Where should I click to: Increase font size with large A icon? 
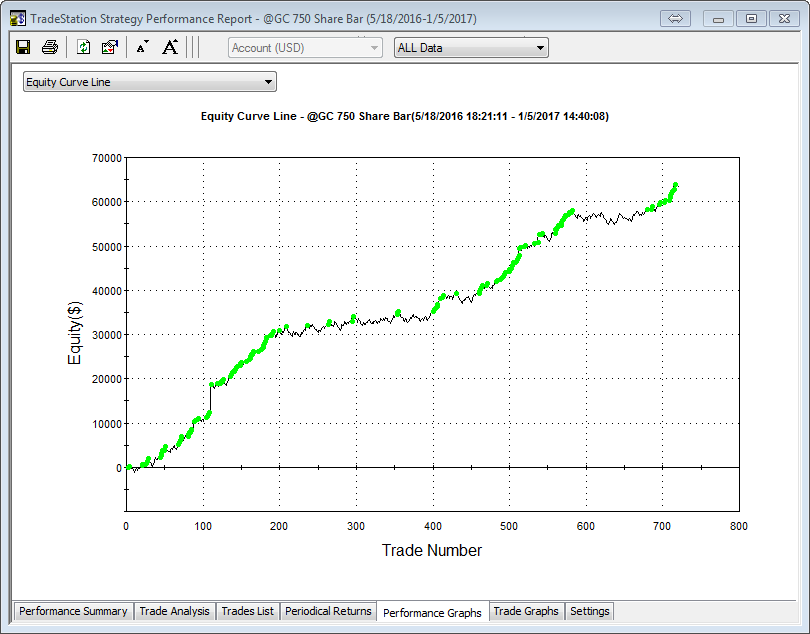(x=170, y=47)
